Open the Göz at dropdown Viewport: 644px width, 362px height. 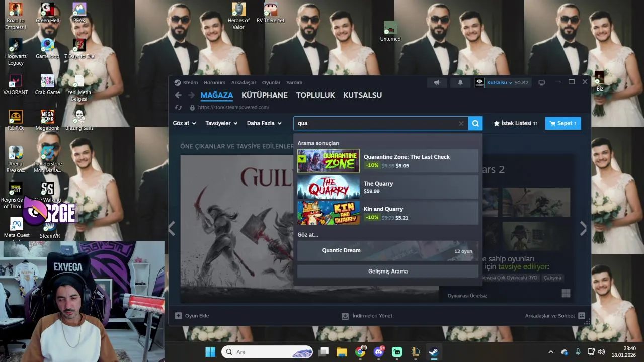pyautogui.click(x=184, y=123)
